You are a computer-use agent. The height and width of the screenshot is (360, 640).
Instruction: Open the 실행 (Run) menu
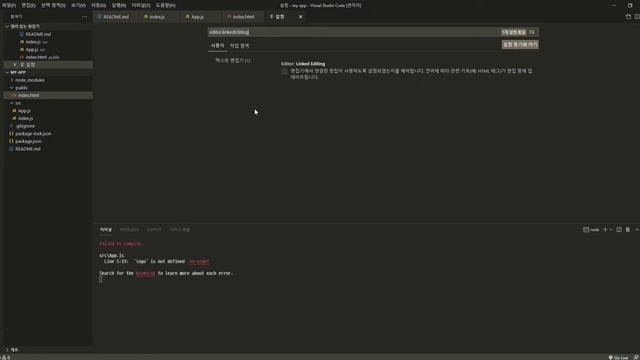[x=119, y=5]
